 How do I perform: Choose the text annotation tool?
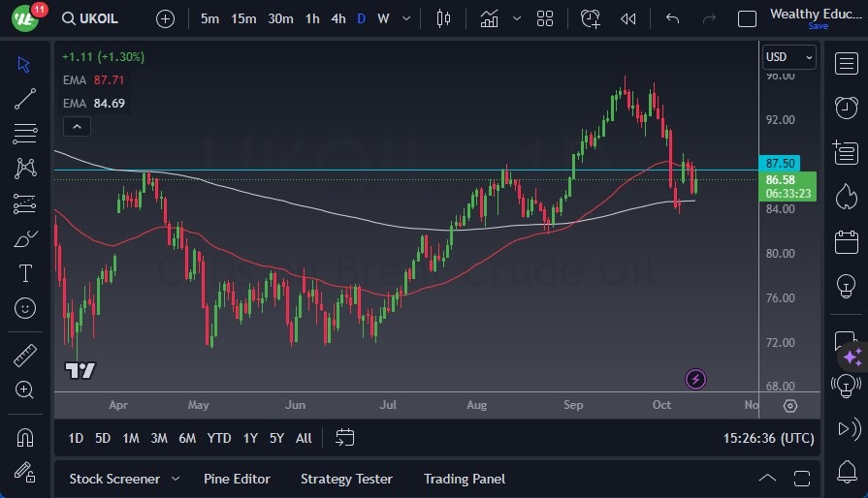click(x=25, y=273)
